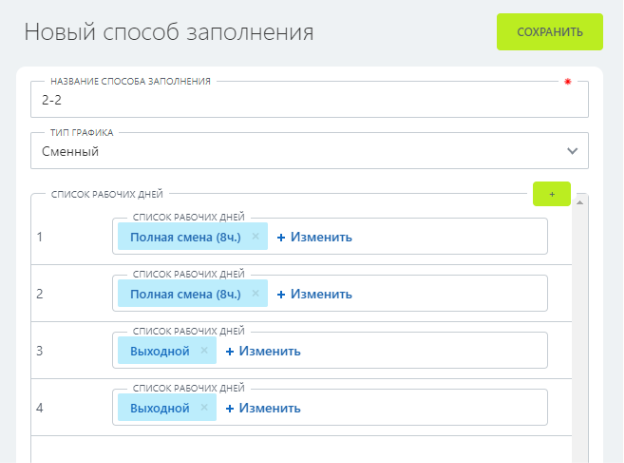Screen dimensions: 624x463
Task: Click Изменить link in row 3
Action: (x=263, y=351)
